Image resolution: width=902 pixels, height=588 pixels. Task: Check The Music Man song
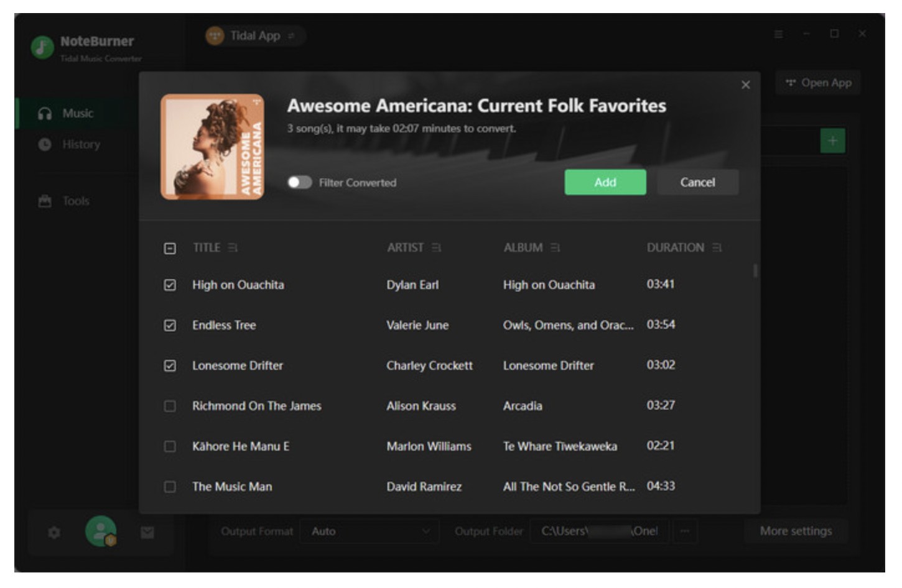point(170,487)
